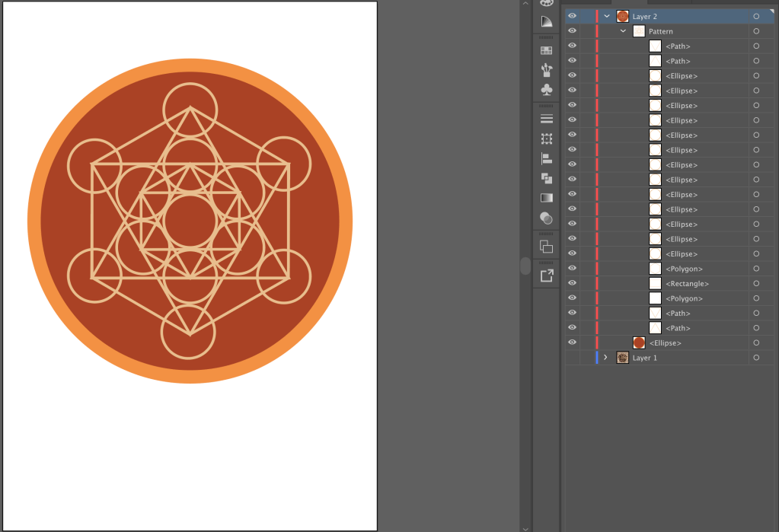The image size is (779, 532).
Task: Collapse the Pattern group chevron
Action: click(x=623, y=31)
